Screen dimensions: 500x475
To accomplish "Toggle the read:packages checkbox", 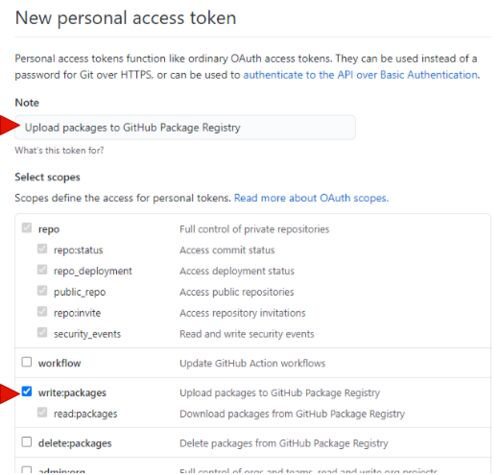I will [x=42, y=413].
